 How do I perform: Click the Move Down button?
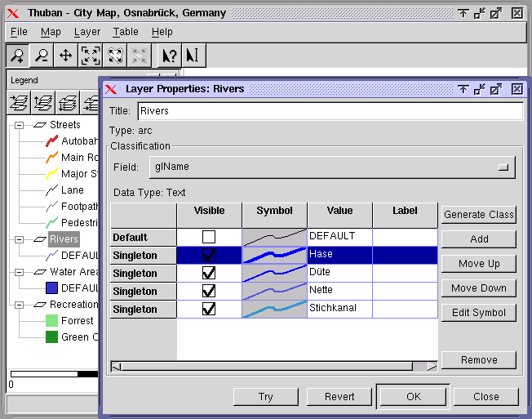click(479, 288)
